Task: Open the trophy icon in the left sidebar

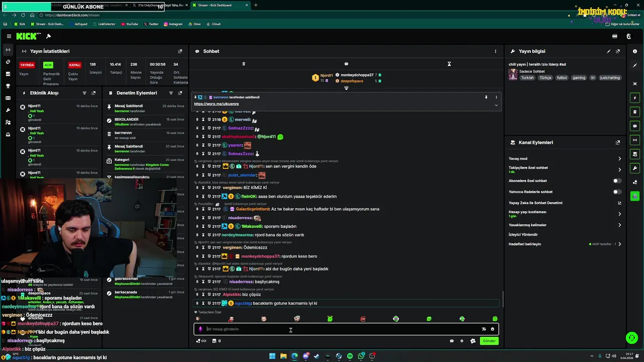Action: click(x=8, y=86)
